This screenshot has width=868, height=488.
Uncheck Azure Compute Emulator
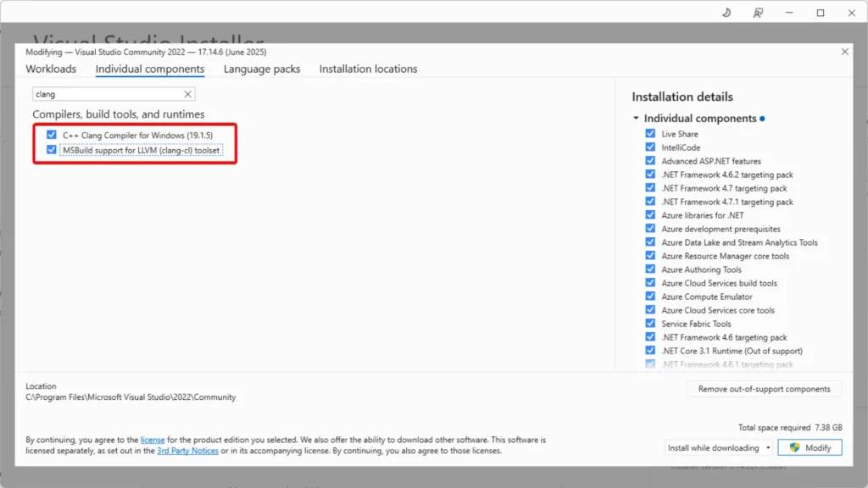click(x=650, y=296)
